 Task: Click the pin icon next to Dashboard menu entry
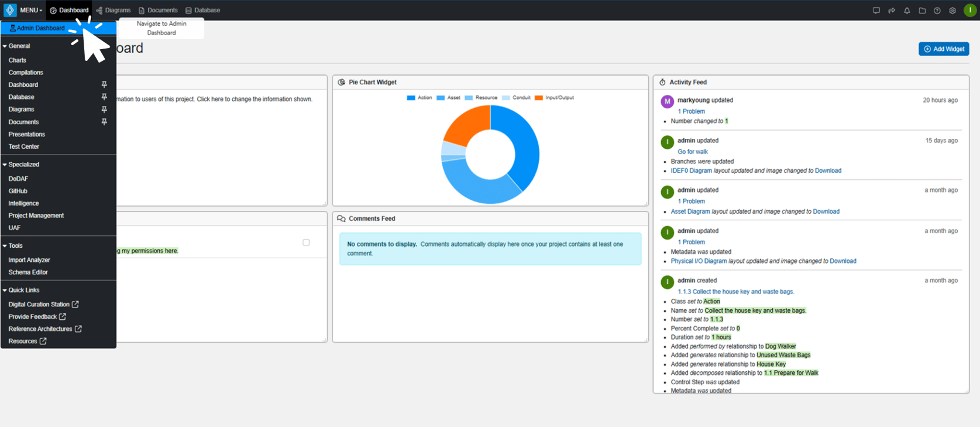[104, 85]
